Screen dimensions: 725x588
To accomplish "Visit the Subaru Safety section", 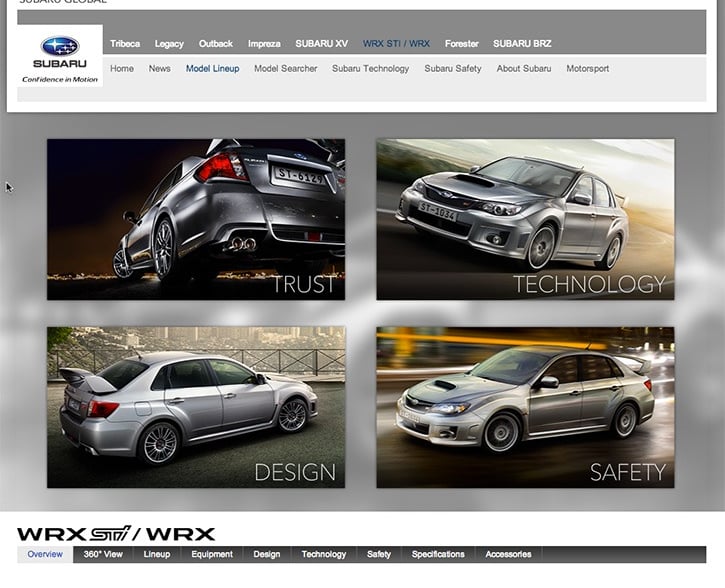I will 453,68.
